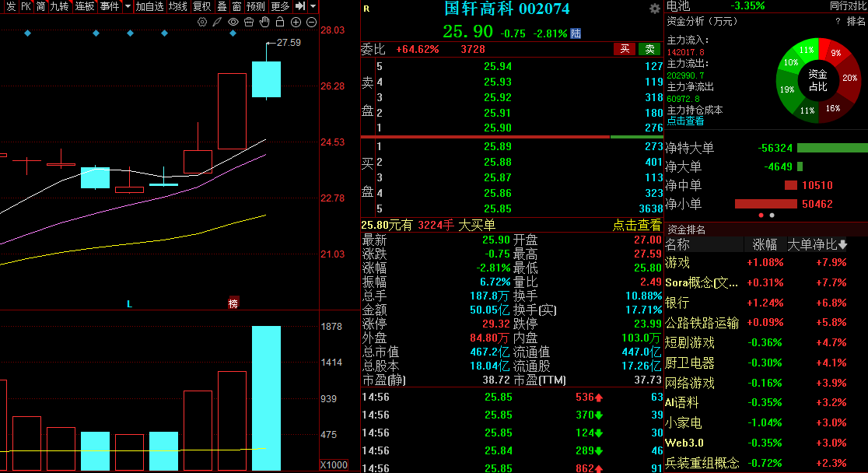Open 排名 ranking link
Screen dimensions: 868x473
[x=856, y=21]
